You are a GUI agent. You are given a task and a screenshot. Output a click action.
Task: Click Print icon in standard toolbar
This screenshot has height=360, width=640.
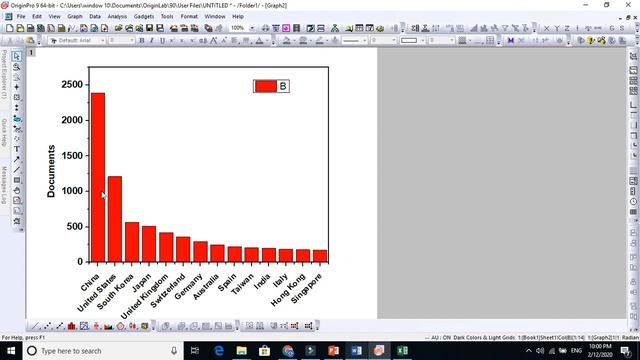pyautogui.click(x=265, y=28)
